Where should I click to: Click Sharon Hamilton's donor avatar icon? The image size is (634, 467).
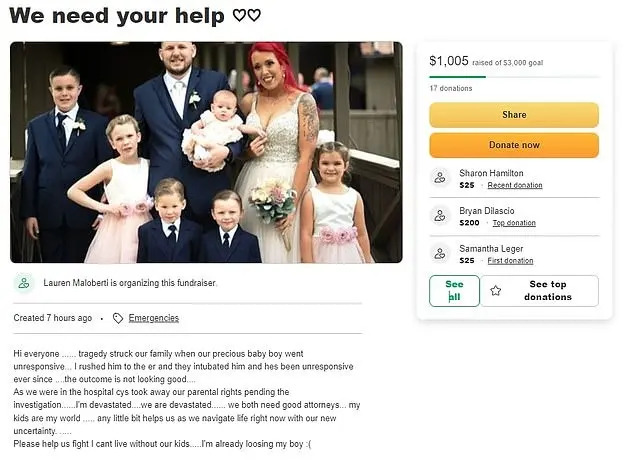tap(440, 178)
